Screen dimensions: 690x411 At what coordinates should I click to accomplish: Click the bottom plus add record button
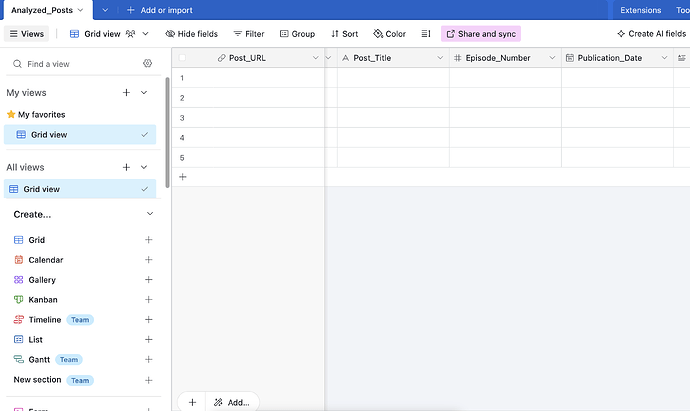click(x=192, y=402)
